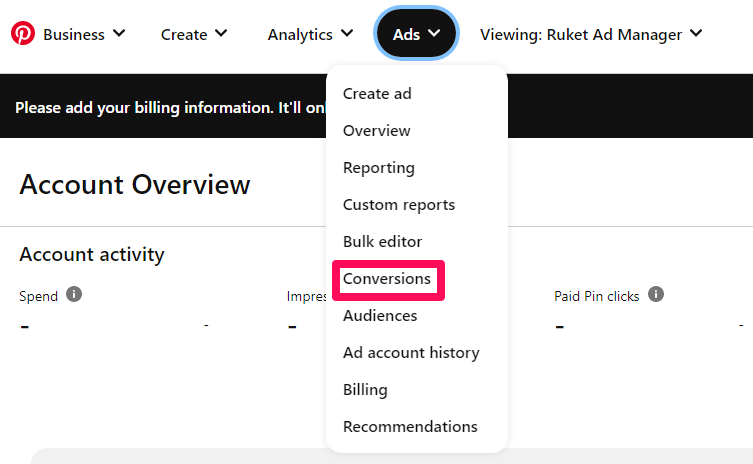Collapse the Ads dropdown button
The image size is (753, 464).
pyautogui.click(x=416, y=34)
